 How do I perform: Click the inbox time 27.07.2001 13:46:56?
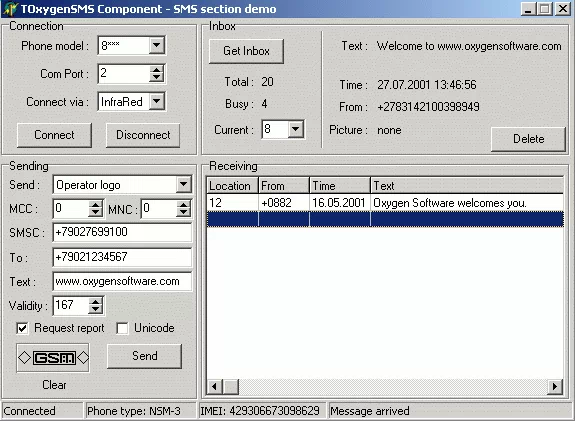[426, 85]
